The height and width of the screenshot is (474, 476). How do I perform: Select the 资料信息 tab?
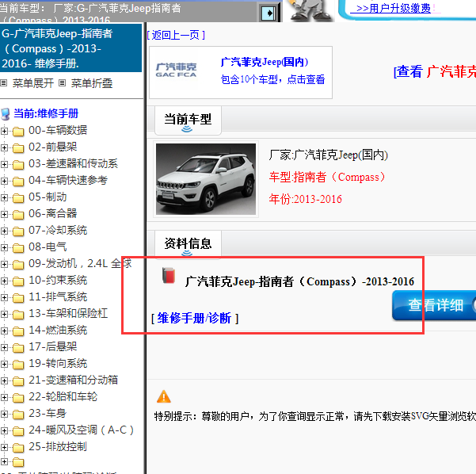pos(188,243)
